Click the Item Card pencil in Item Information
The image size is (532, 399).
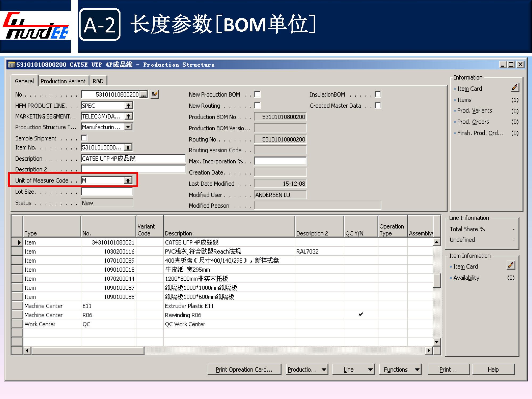pyautogui.click(x=511, y=265)
